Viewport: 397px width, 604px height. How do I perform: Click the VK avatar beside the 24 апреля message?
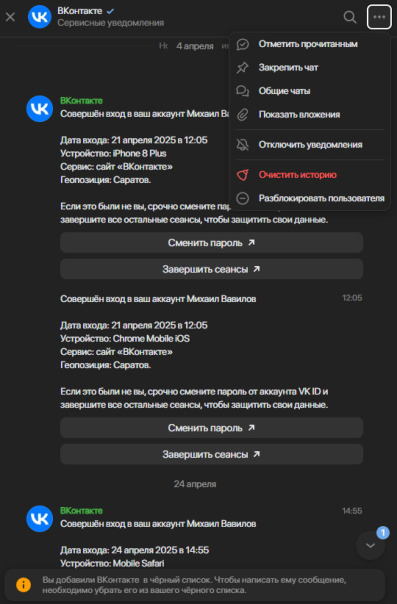point(40,518)
